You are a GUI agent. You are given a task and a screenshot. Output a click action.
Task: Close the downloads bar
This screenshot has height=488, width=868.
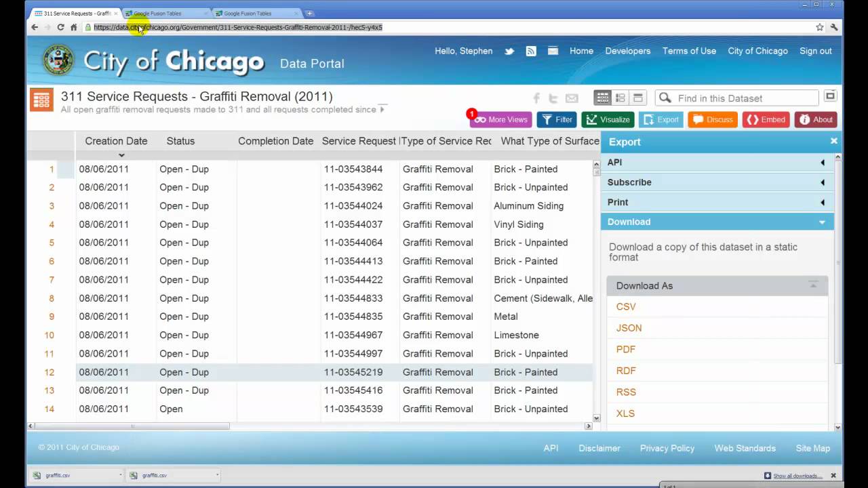tap(833, 475)
